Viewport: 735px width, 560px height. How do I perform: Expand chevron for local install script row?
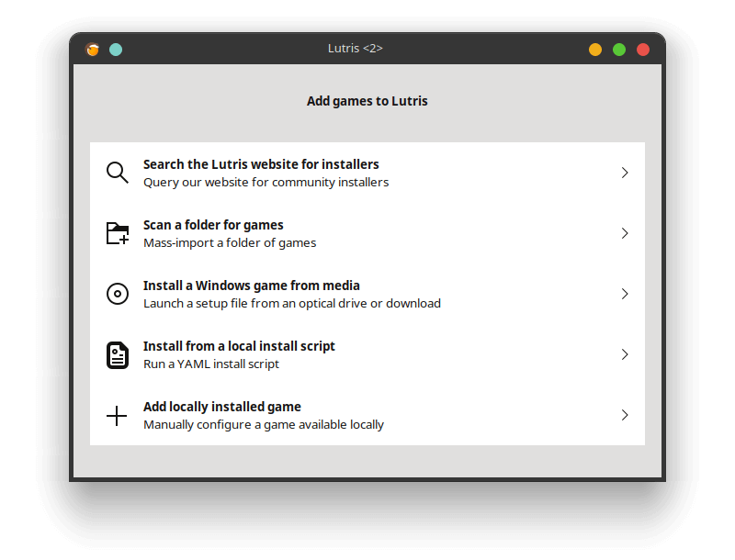point(625,354)
